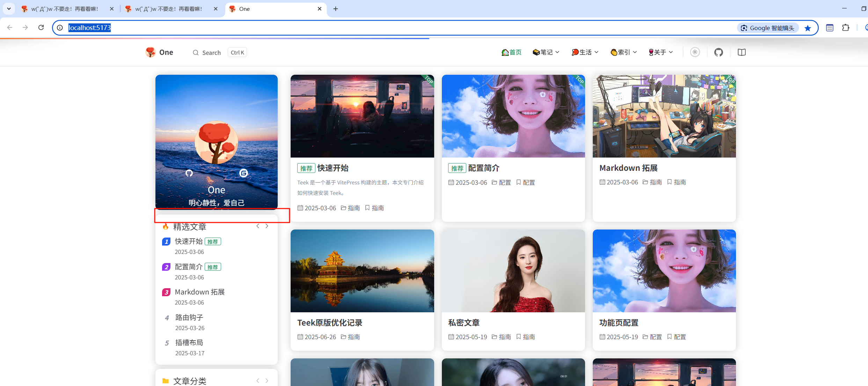Open the GitHub link in navbar
Image resolution: width=868 pixels, height=386 pixels.
pyautogui.click(x=719, y=52)
